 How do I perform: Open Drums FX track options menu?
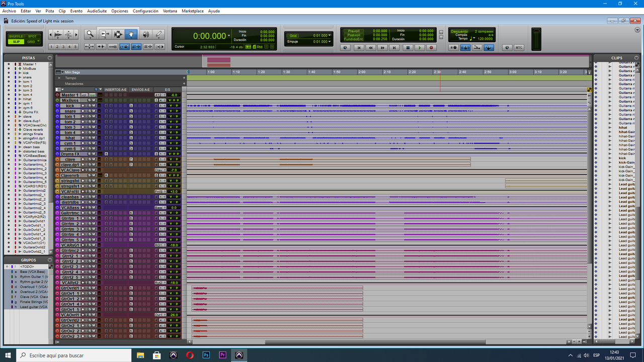[57, 154]
